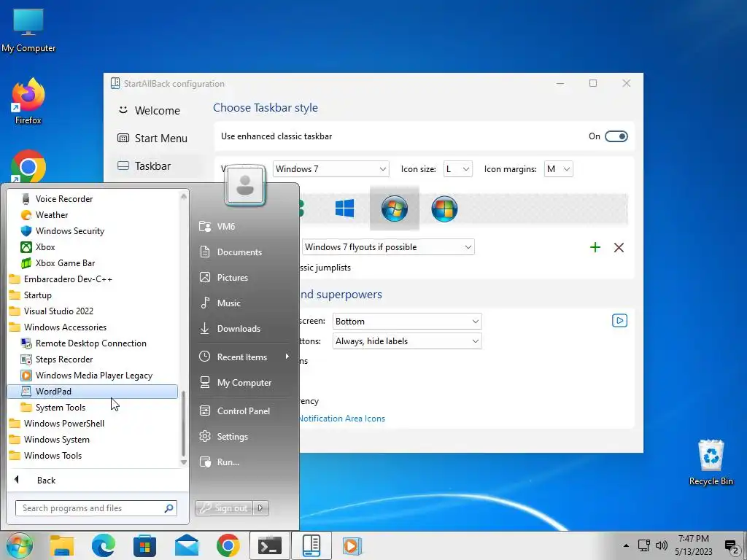
Task: Switch to the Start Menu tab
Action: (x=156, y=138)
